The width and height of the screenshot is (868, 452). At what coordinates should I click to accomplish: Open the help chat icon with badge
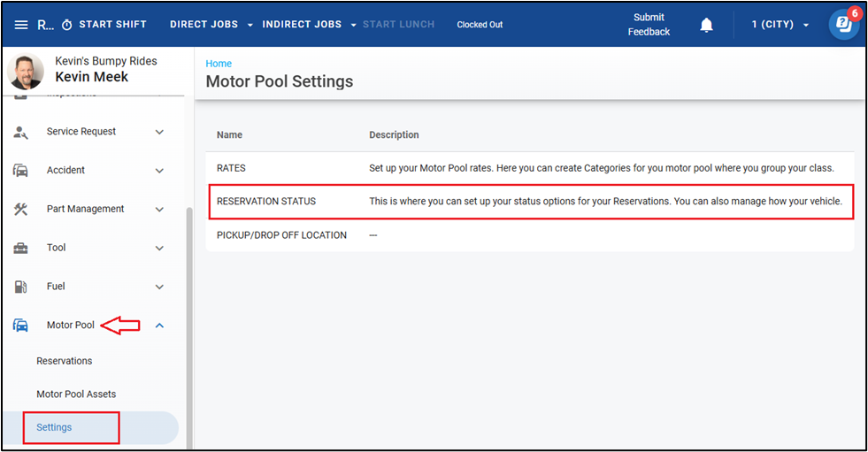pos(843,25)
